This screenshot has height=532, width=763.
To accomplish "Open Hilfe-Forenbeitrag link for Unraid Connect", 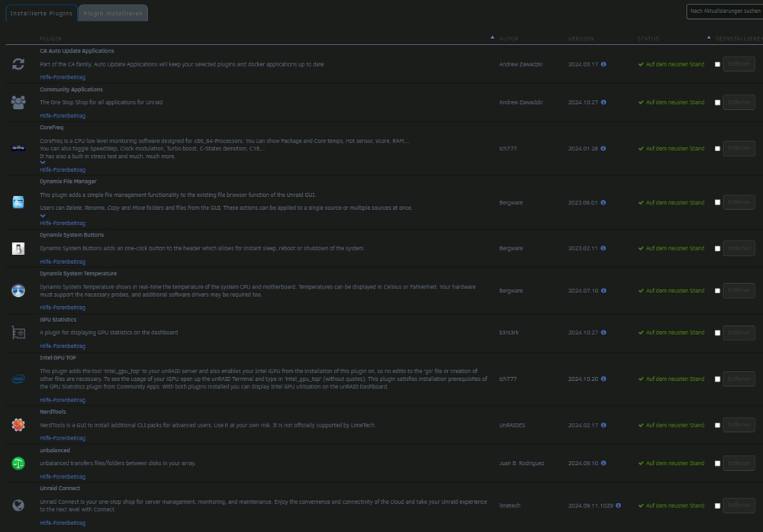I will point(63,524).
